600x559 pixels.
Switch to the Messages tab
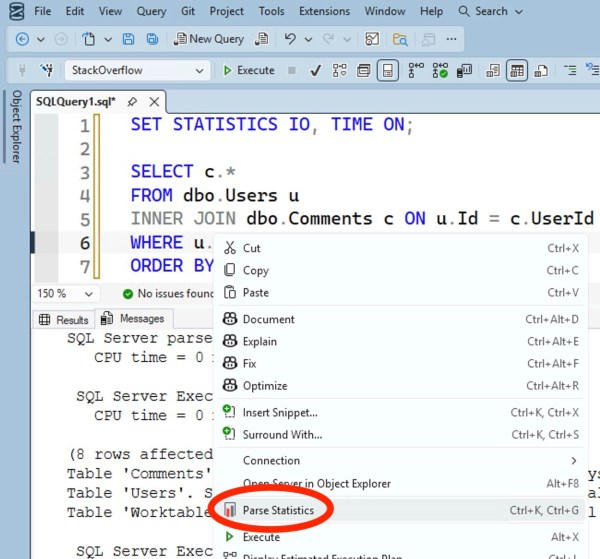[x=133, y=318]
